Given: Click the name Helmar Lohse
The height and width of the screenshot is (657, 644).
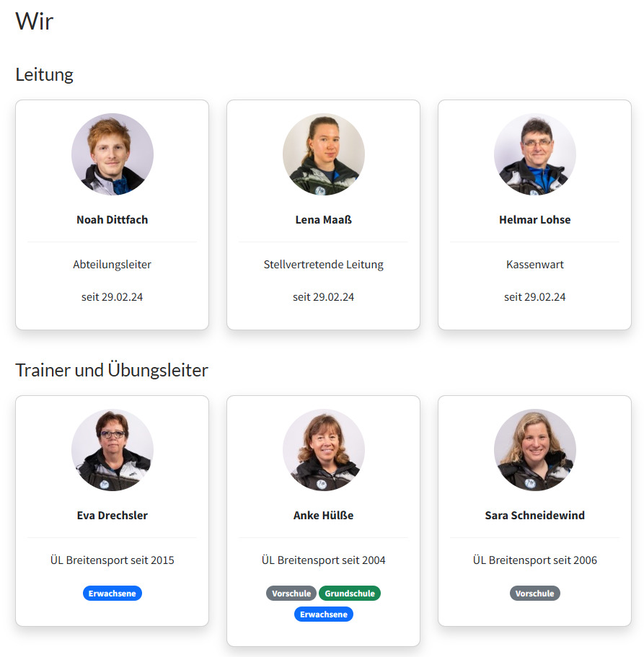Looking at the screenshot, I should click(x=534, y=219).
